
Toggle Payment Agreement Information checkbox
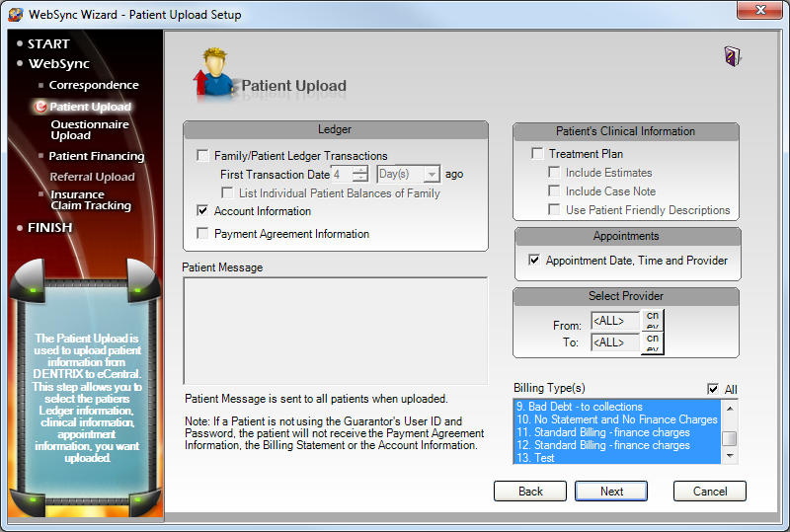[202, 235]
